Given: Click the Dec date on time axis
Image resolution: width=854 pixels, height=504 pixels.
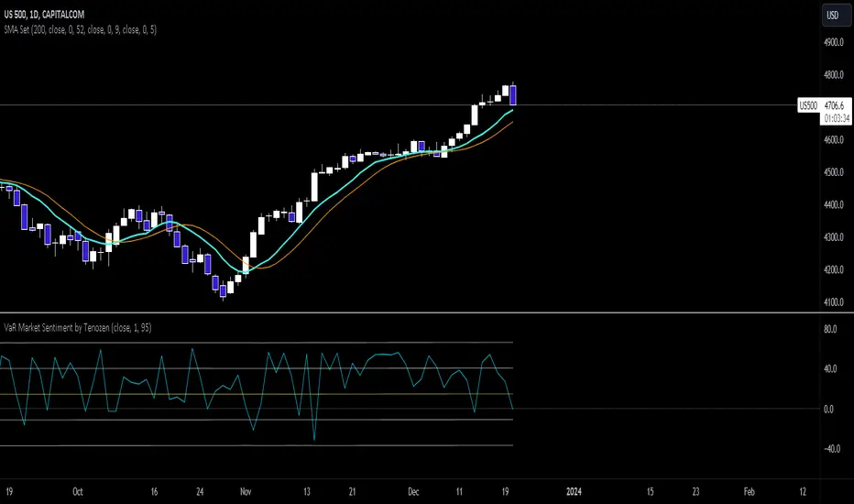Looking at the screenshot, I should 413,491.
